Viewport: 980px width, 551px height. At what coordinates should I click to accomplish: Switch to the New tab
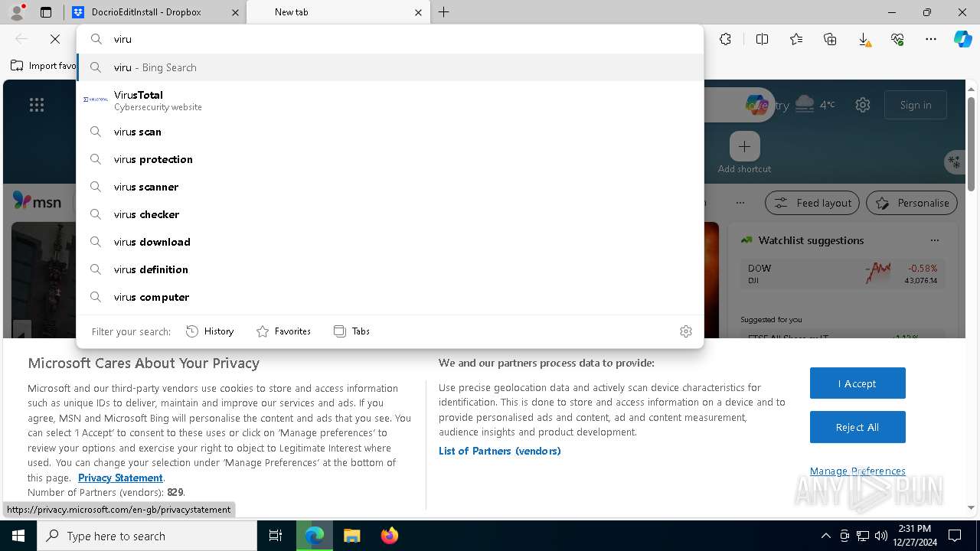337,12
